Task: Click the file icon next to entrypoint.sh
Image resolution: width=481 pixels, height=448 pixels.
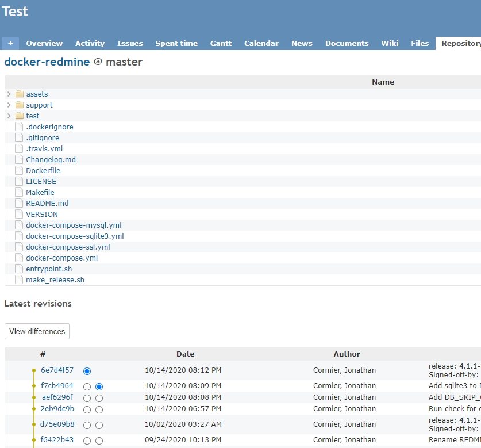Action: 19,269
